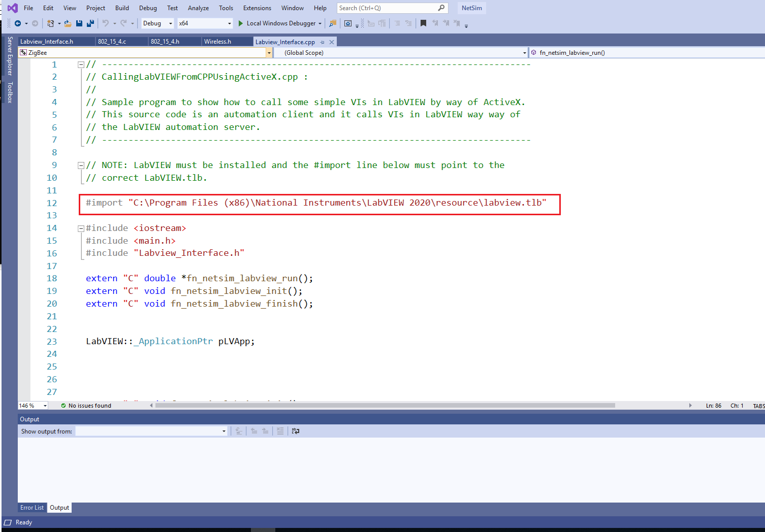Click the Output panel find message in code icon
Image resolution: width=765 pixels, height=532 pixels.
239,431
